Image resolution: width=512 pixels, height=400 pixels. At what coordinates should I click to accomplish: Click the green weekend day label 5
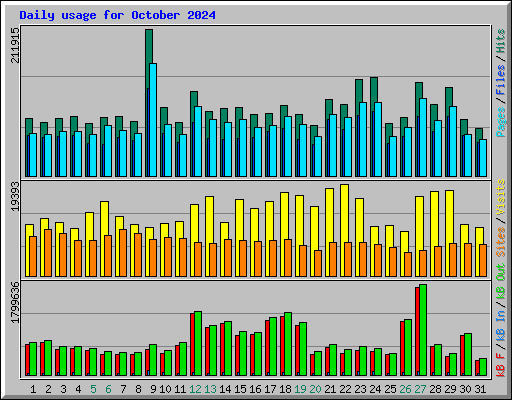pos(93,389)
